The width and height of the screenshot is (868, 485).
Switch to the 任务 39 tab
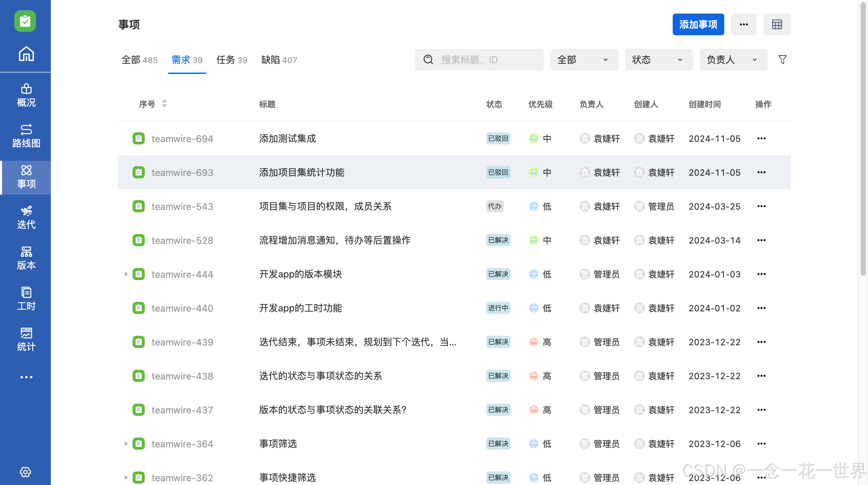click(x=232, y=60)
